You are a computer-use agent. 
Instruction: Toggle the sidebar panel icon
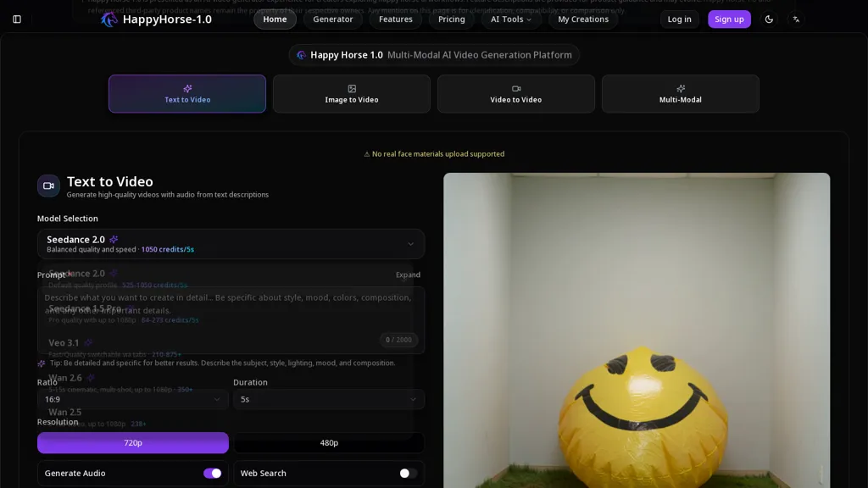pyautogui.click(x=17, y=19)
